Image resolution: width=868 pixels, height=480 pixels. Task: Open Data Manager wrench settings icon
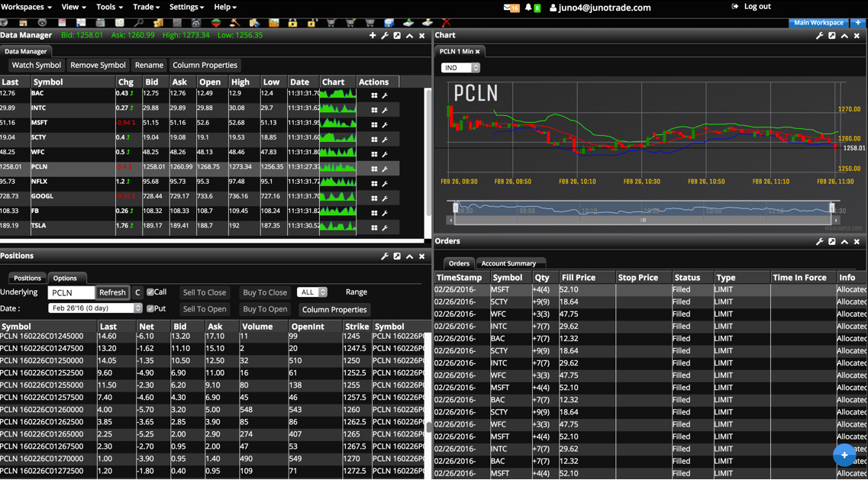pos(385,36)
